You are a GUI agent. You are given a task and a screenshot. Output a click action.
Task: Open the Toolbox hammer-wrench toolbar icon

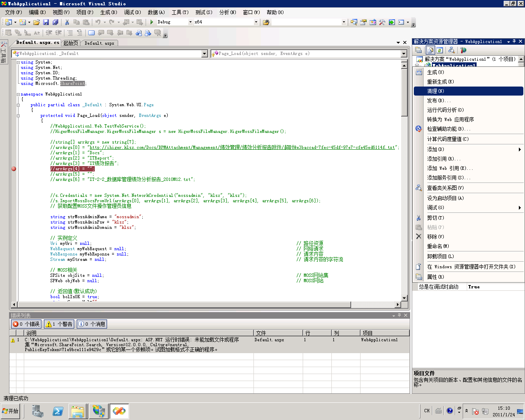(x=382, y=22)
